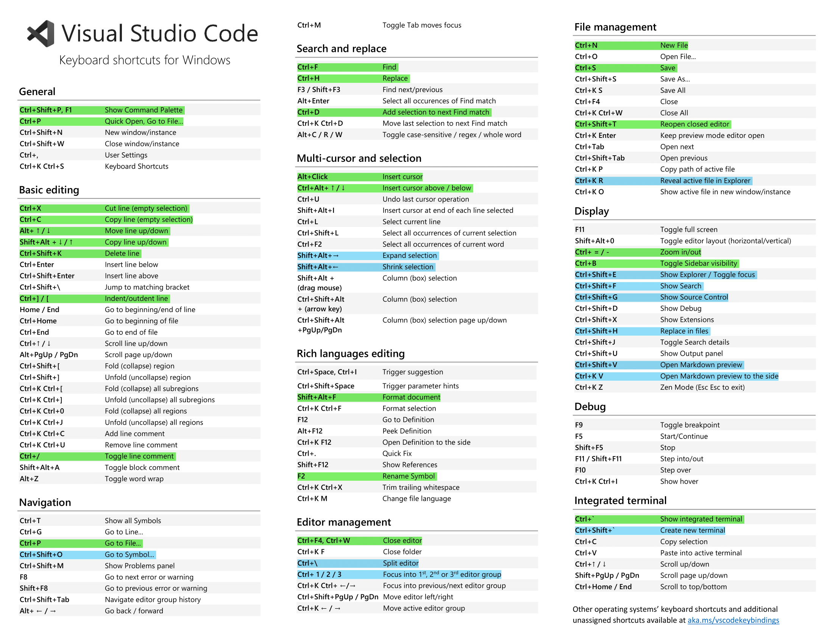This screenshot has height=644, width=833.
Task: Select the highlighted Ctrl+Shift+P Command Palette entry
Action: 101,110
